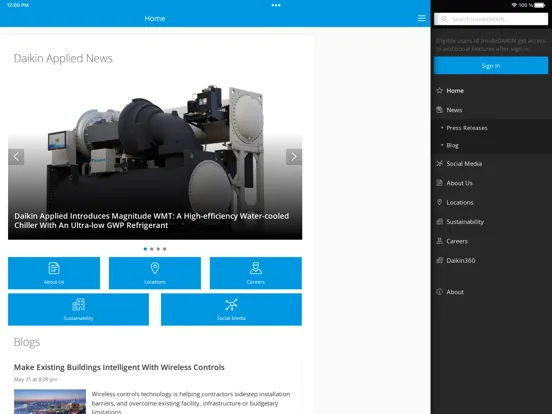Viewport: 552px width, 414px height.
Task: Select the third carousel page dot
Action: click(158, 249)
